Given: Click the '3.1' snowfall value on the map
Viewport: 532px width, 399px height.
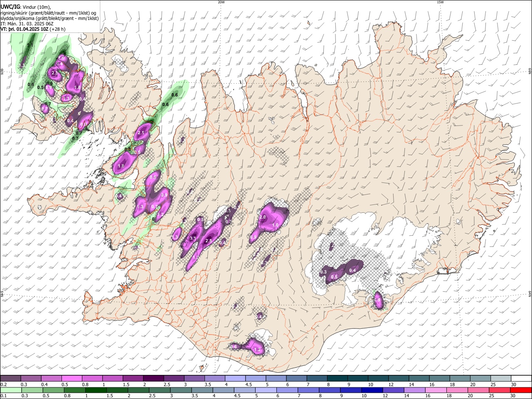Looking at the screenshot, I should click(x=192, y=239).
